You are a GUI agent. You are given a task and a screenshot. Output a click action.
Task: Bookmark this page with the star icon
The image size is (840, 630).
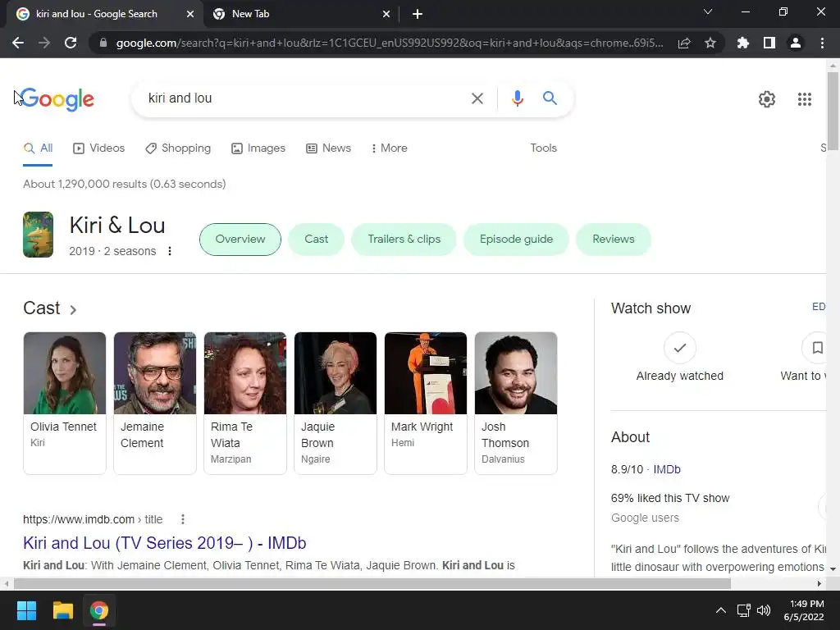(x=710, y=43)
